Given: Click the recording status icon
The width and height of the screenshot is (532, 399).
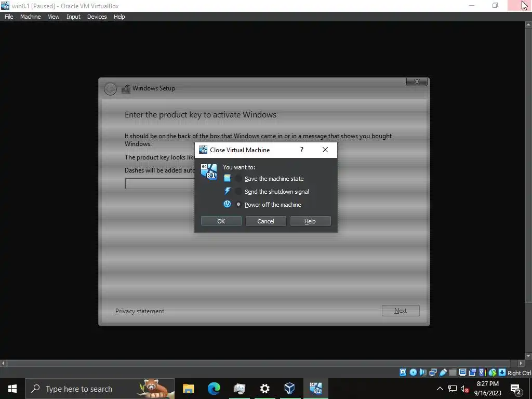Looking at the screenshot, I should [472, 372].
